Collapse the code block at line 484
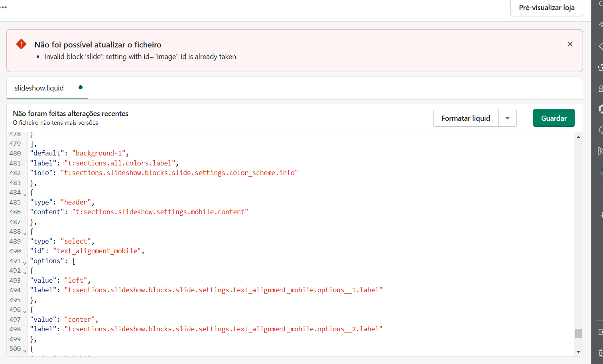The width and height of the screenshot is (603, 364). tap(25, 195)
